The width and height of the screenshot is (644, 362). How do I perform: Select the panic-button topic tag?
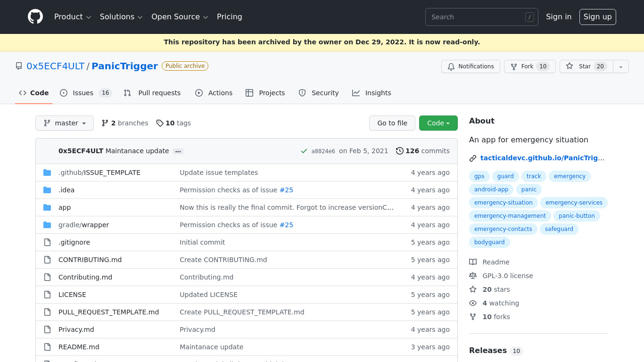point(577,216)
